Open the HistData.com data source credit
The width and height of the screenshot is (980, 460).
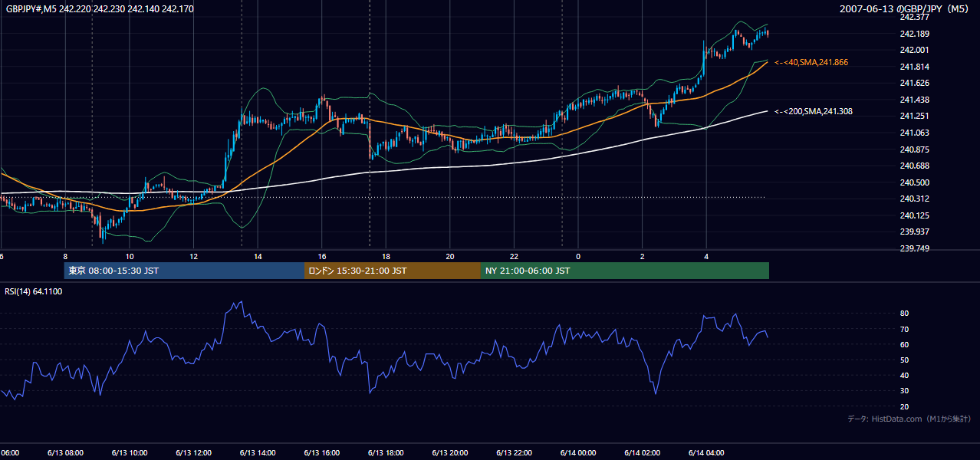pyautogui.click(x=909, y=419)
